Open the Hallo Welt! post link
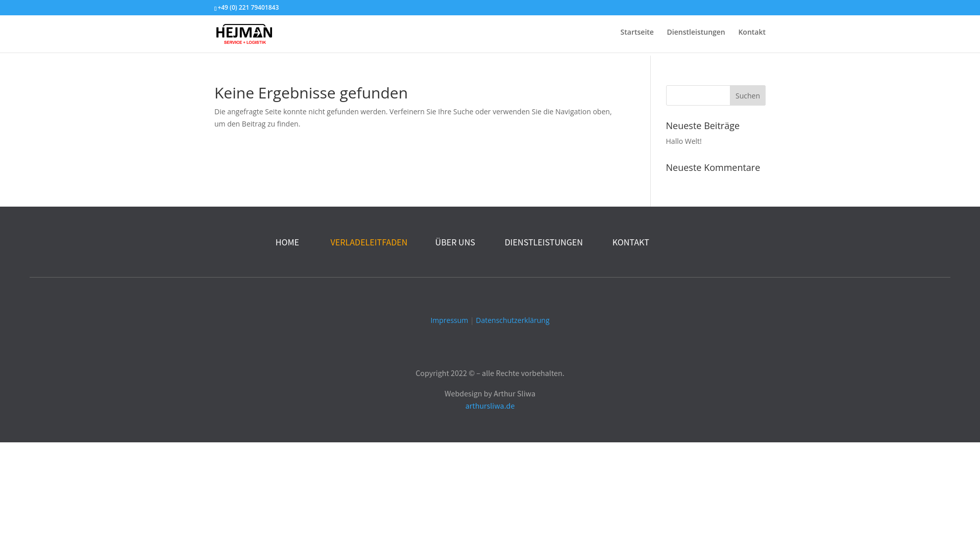 click(683, 141)
